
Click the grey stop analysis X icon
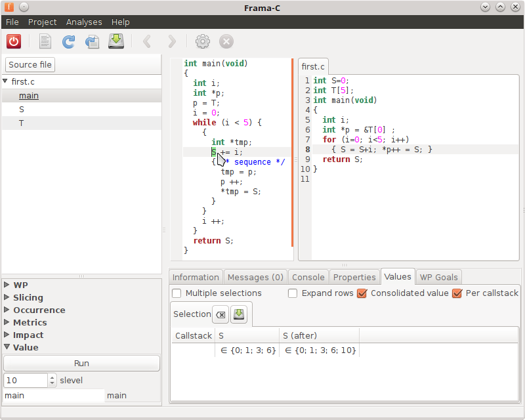point(226,41)
